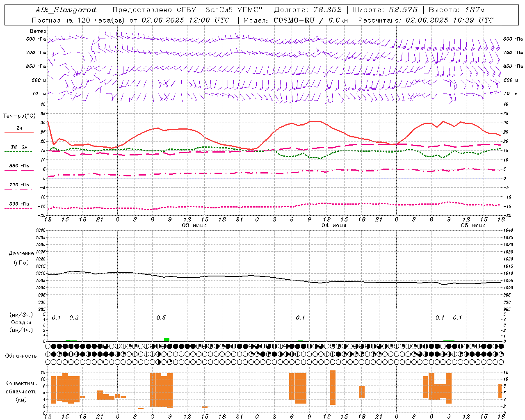
Task: Click the 'Конвективн.' convective cloud label
Action: point(21,383)
